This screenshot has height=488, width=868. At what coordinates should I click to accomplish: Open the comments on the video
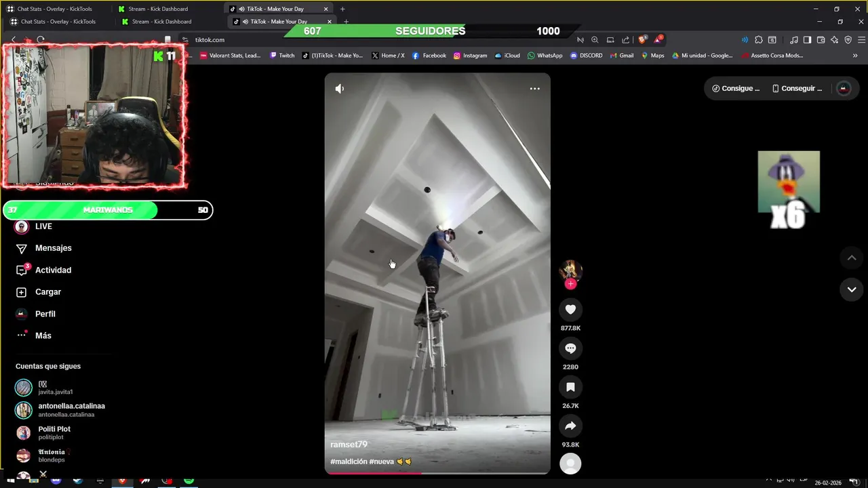(x=570, y=348)
